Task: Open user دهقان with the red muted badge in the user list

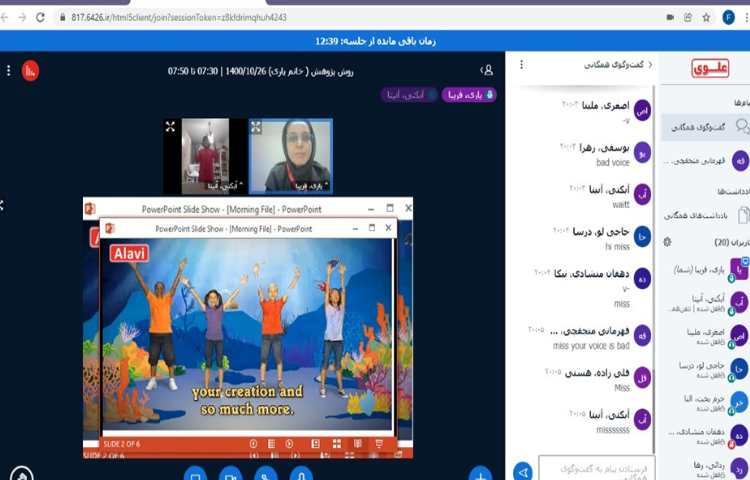Action: pos(706,435)
